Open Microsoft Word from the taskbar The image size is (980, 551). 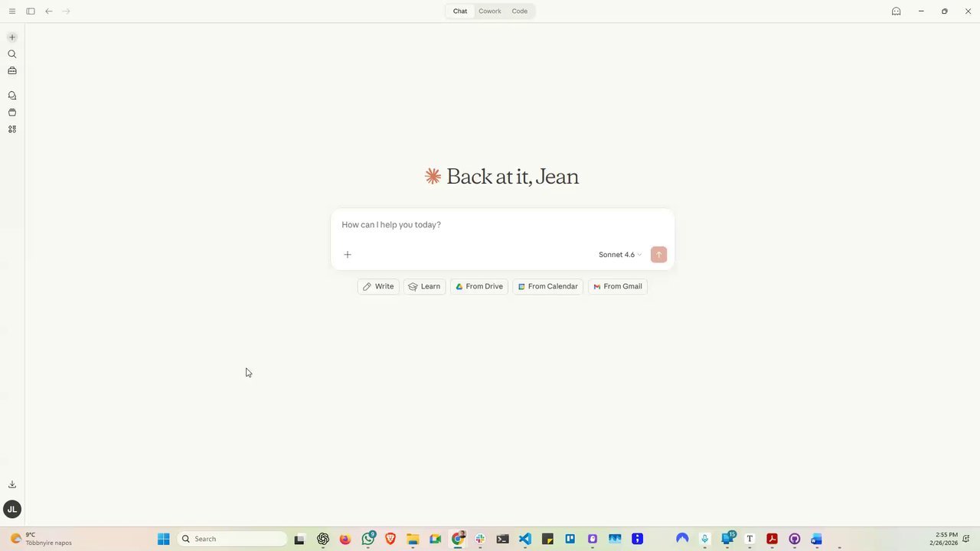point(817,539)
